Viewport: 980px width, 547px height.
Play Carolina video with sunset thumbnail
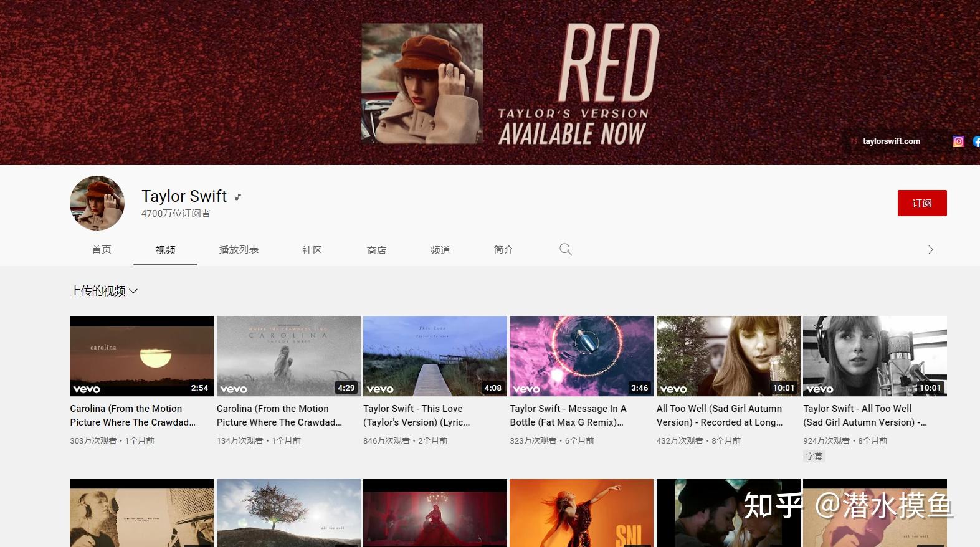coord(141,356)
